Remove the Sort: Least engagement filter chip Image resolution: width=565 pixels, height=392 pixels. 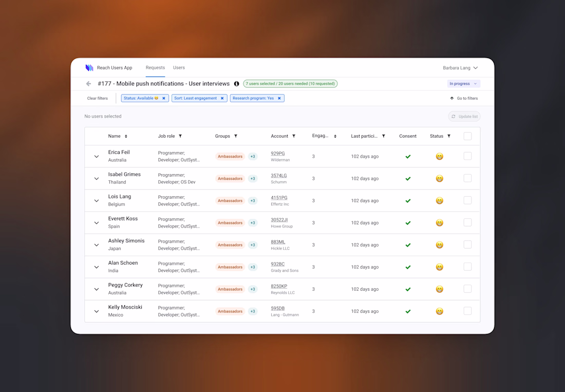point(222,98)
